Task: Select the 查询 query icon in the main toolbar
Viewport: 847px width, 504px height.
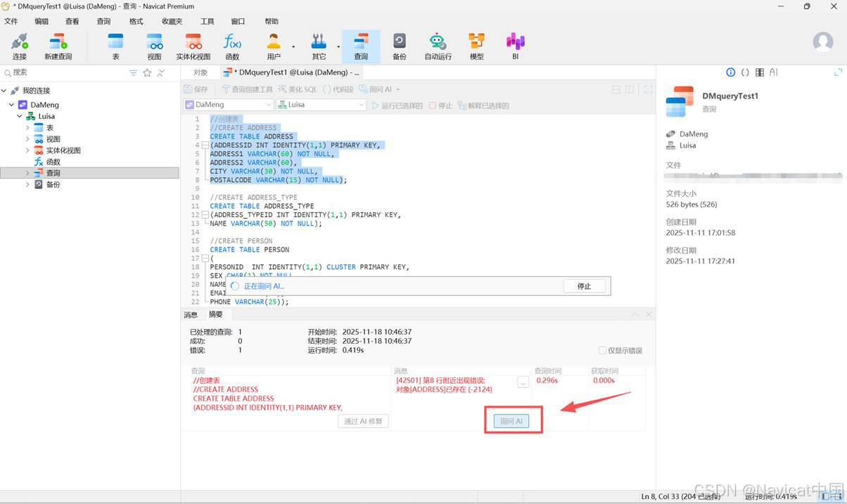Action: pos(361,46)
